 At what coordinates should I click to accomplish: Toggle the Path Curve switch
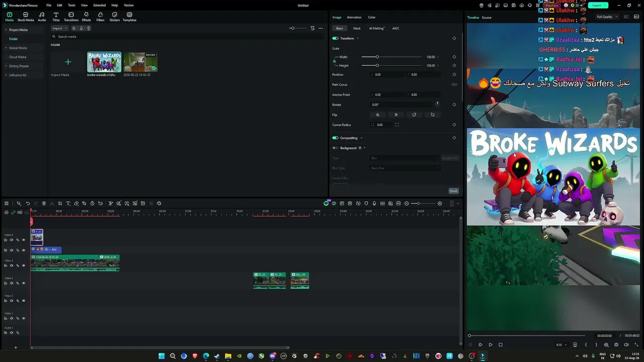[x=454, y=84]
